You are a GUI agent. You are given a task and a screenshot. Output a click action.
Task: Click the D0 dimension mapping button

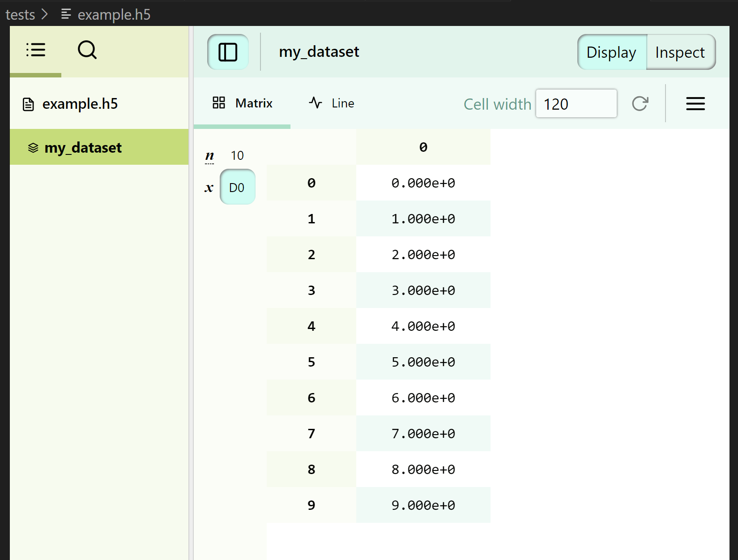tap(238, 187)
